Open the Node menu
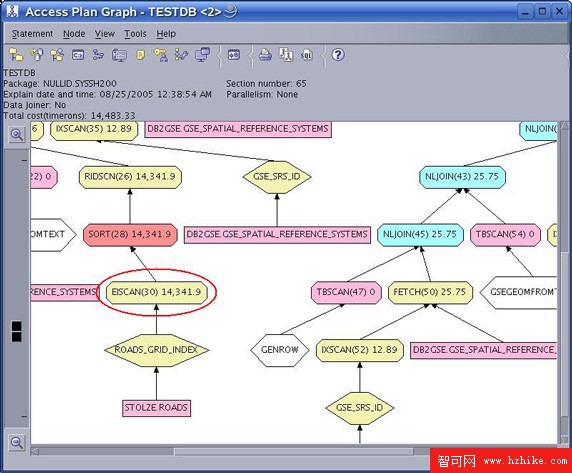Viewport: 572px width, 473px height. 74,34
